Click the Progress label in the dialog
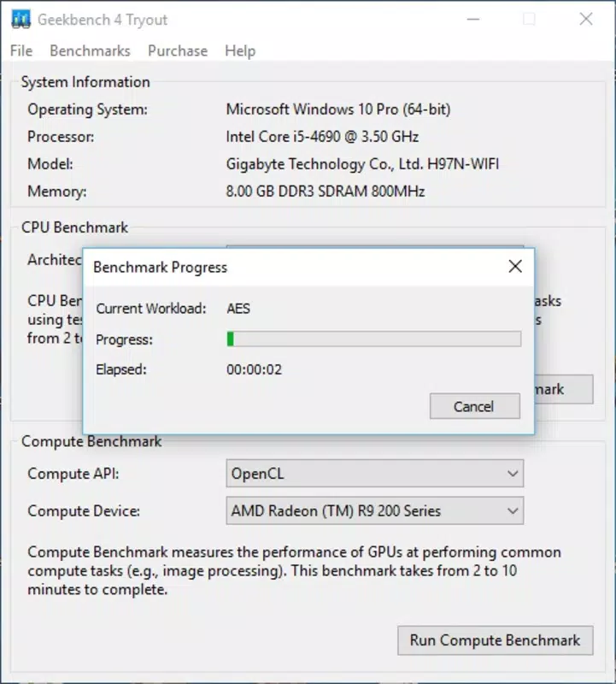Viewport: 616px width, 684px height. [x=124, y=339]
